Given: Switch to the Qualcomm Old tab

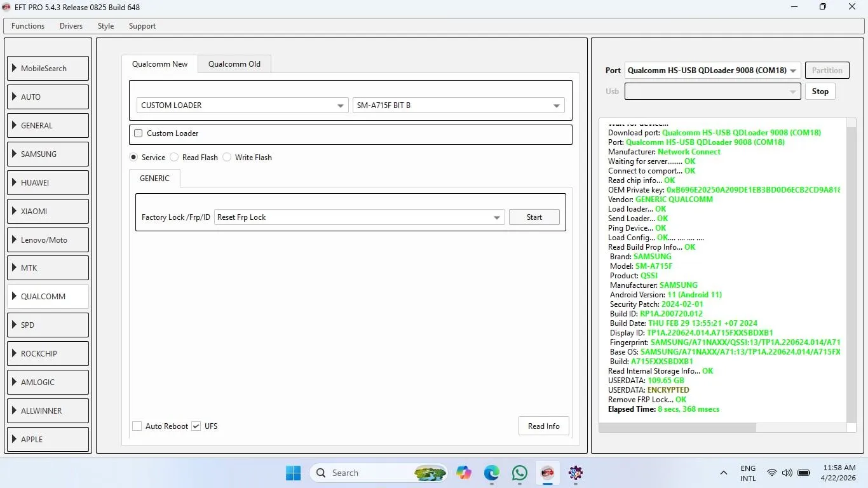Looking at the screenshot, I should [x=234, y=64].
